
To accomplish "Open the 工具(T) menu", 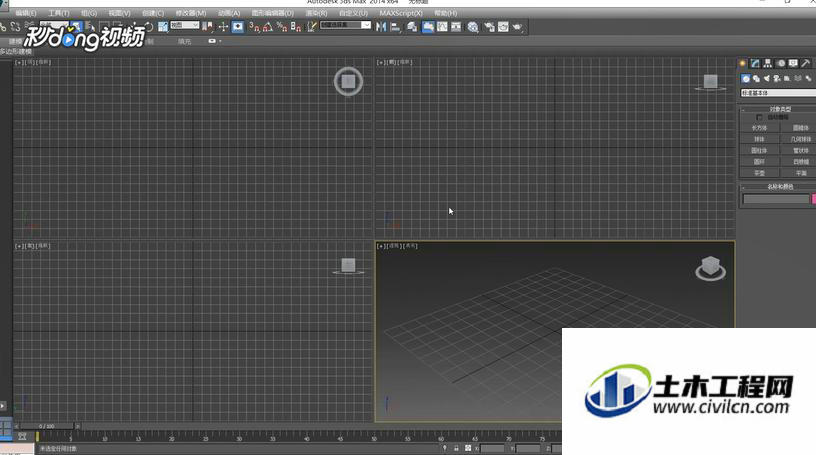I will tap(58, 13).
